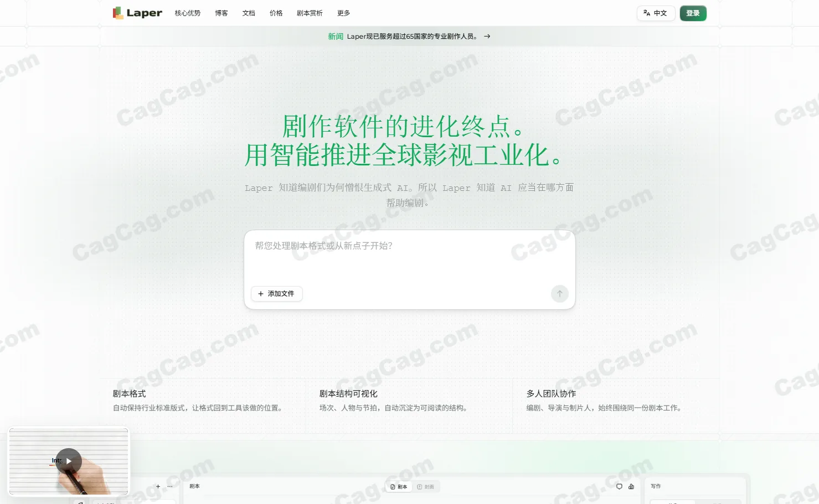
Task: Go to the 博客 page
Action: click(x=222, y=13)
